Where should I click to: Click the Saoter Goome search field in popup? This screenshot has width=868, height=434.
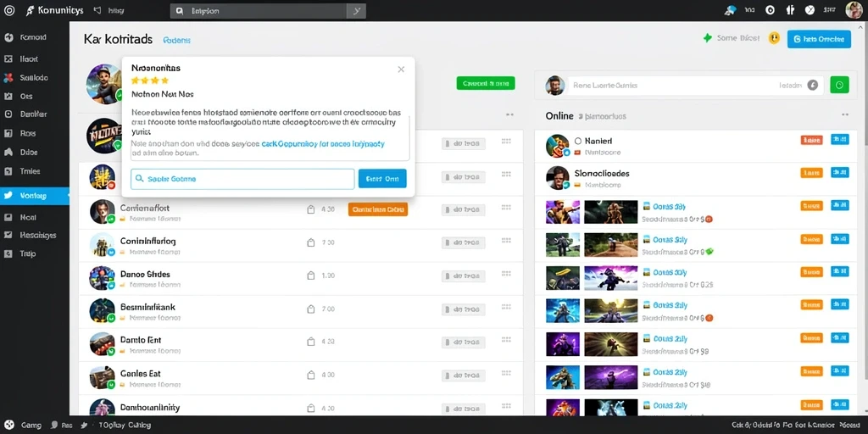point(242,179)
